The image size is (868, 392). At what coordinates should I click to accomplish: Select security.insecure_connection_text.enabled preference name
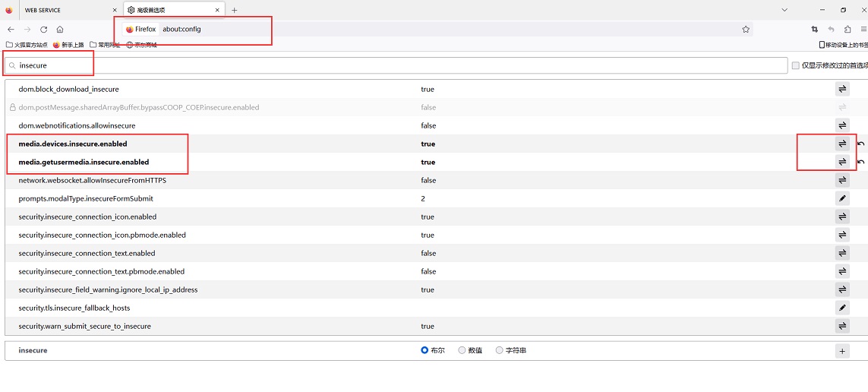point(87,253)
